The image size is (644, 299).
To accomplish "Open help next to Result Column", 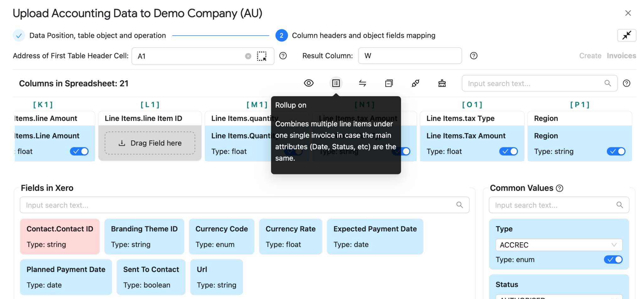I will (474, 56).
